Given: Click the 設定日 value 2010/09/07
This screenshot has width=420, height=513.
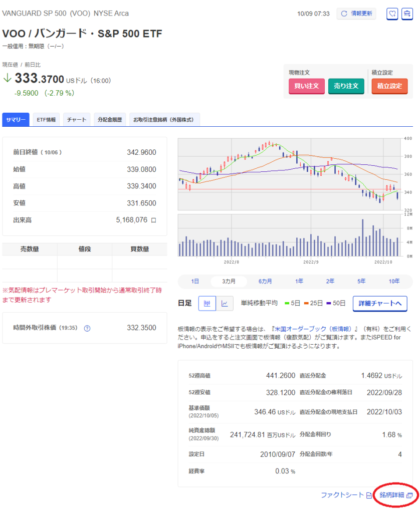Looking at the screenshot, I should pyautogui.click(x=278, y=454).
